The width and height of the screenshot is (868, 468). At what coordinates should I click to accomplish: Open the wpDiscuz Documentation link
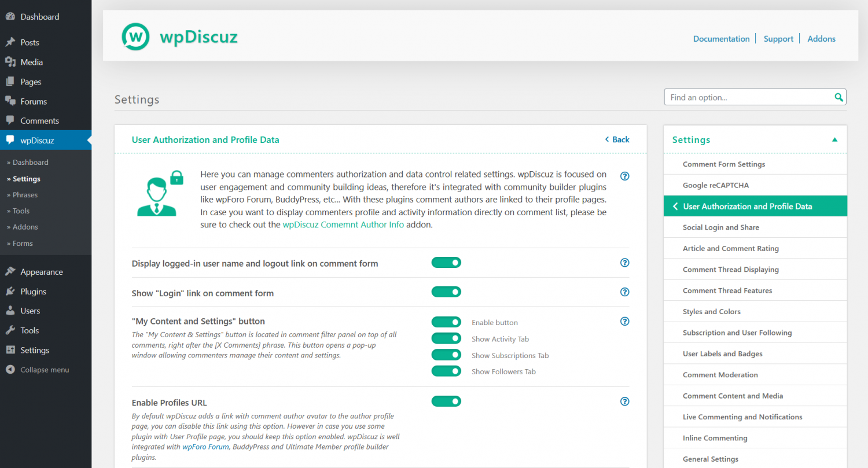point(721,39)
